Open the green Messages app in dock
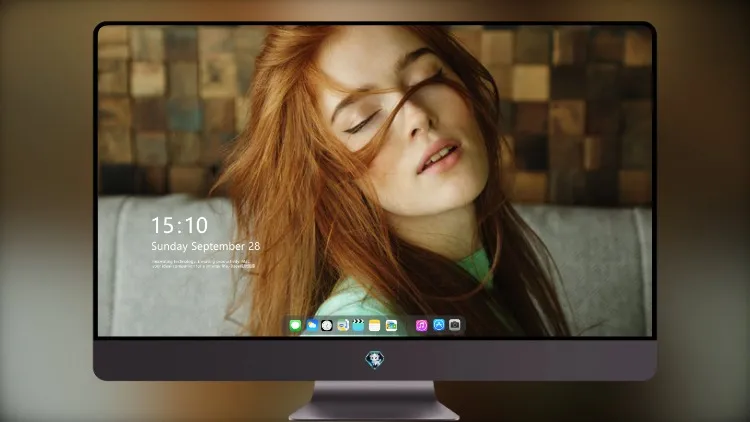Image resolution: width=750 pixels, height=422 pixels. pyautogui.click(x=296, y=325)
